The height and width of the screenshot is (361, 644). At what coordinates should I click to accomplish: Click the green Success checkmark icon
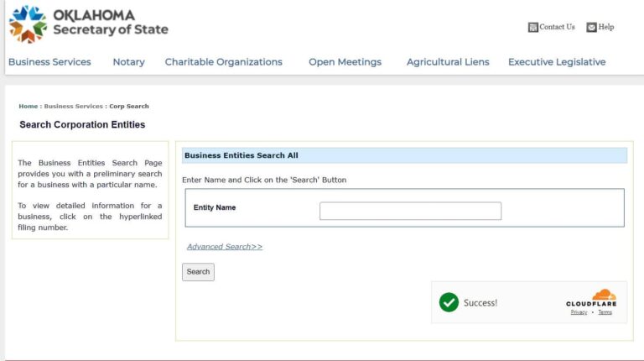(x=449, y=302)
